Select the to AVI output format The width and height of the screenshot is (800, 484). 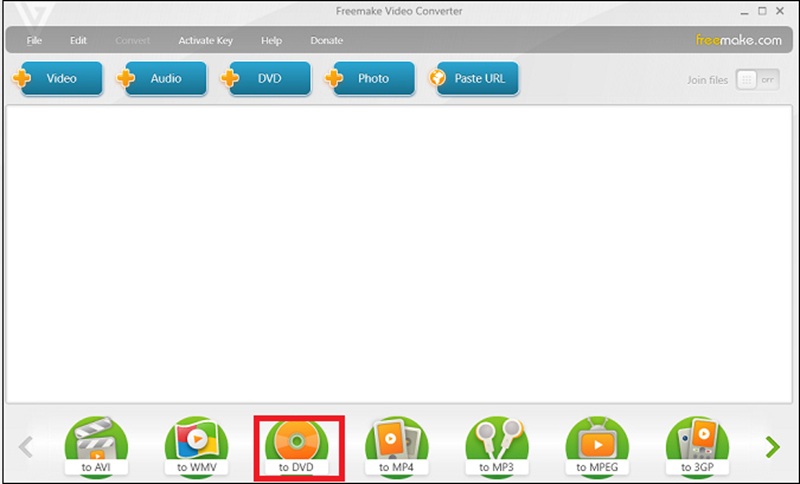(x=96, y=446)
